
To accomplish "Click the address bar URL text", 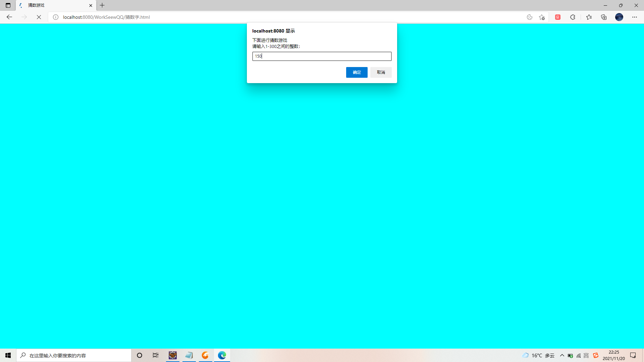I will (x=106, y=17).
